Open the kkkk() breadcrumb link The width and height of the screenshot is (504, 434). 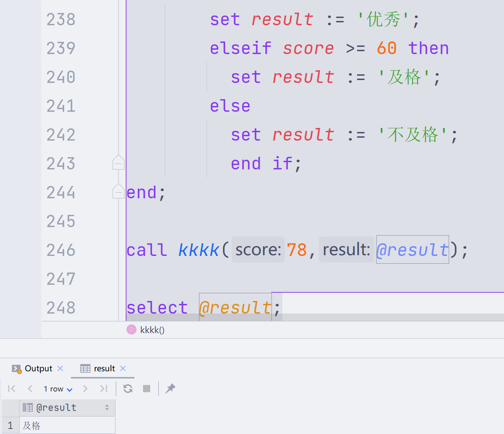(152, 329)
